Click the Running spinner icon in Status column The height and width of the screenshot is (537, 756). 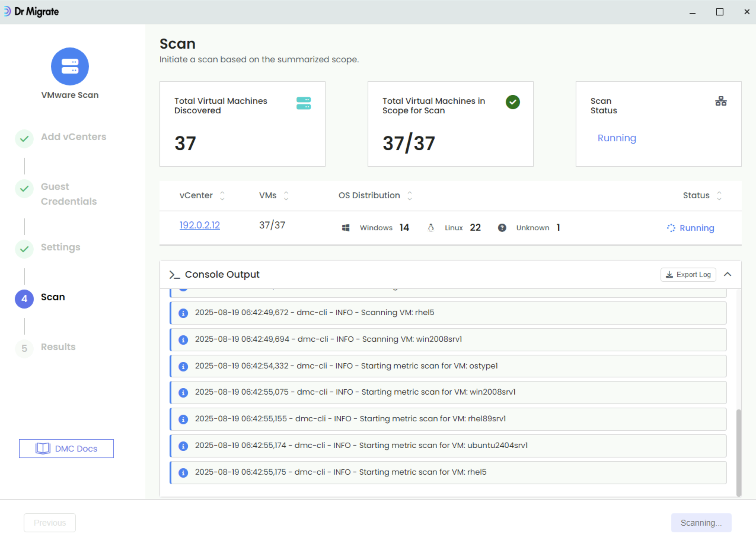tap(671, 228)
